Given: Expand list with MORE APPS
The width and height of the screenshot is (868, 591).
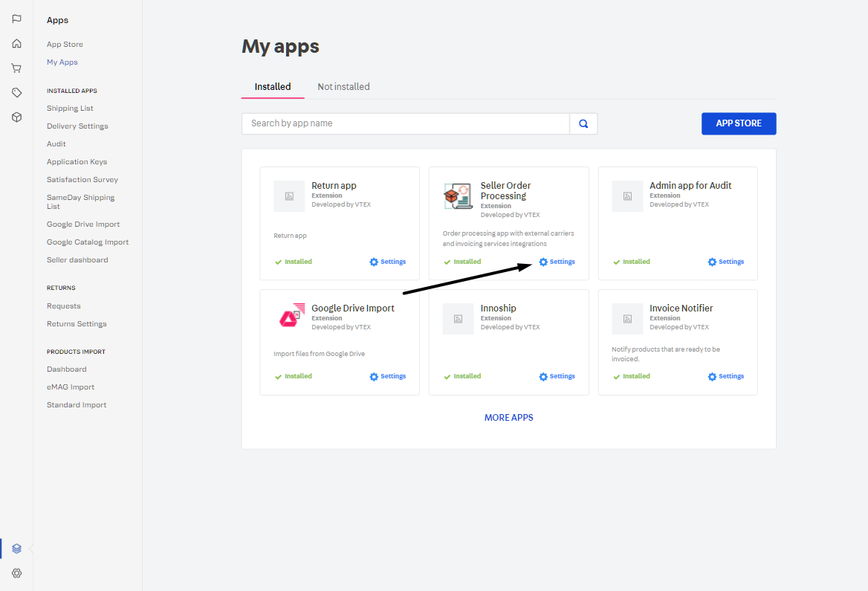Looking at the screenshot, I should click(508, 418).
